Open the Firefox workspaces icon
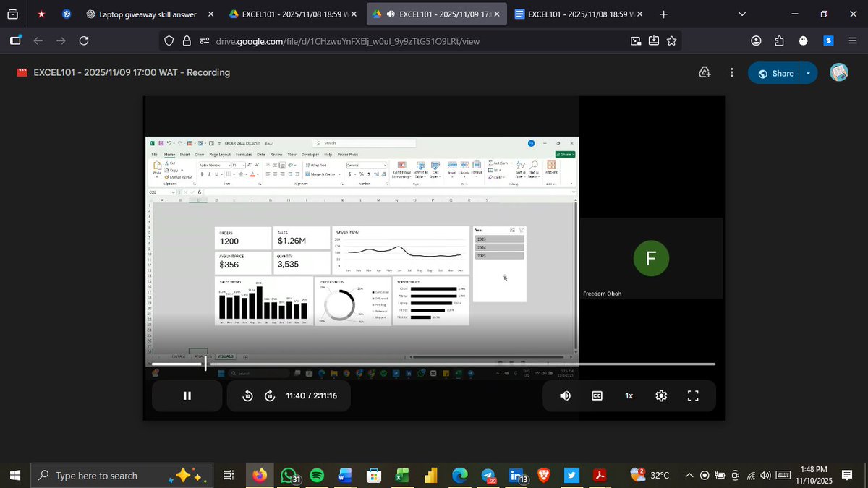 click(x=13, y=14)
